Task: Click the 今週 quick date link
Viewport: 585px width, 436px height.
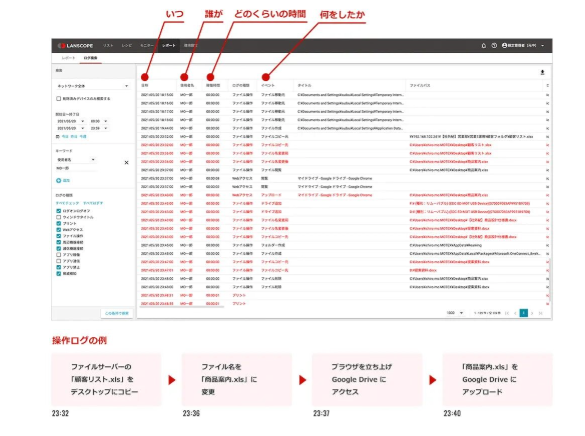Action: point(83,137)
